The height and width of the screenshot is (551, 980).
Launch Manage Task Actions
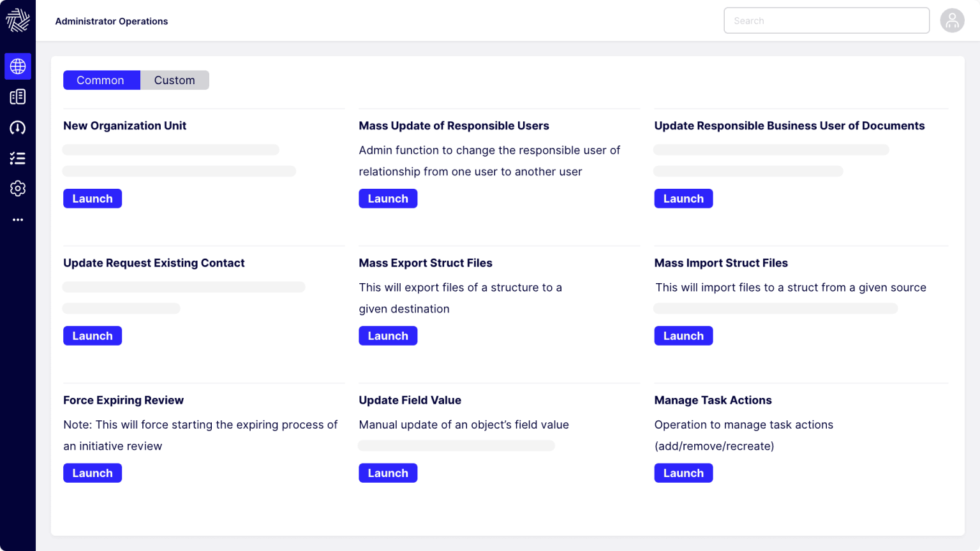tap(683, 473)
